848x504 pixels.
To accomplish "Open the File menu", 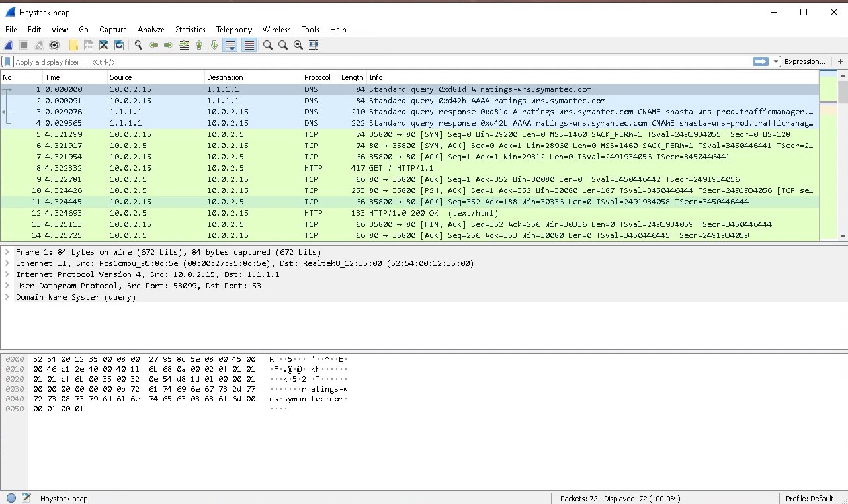I will click(11, 30).
